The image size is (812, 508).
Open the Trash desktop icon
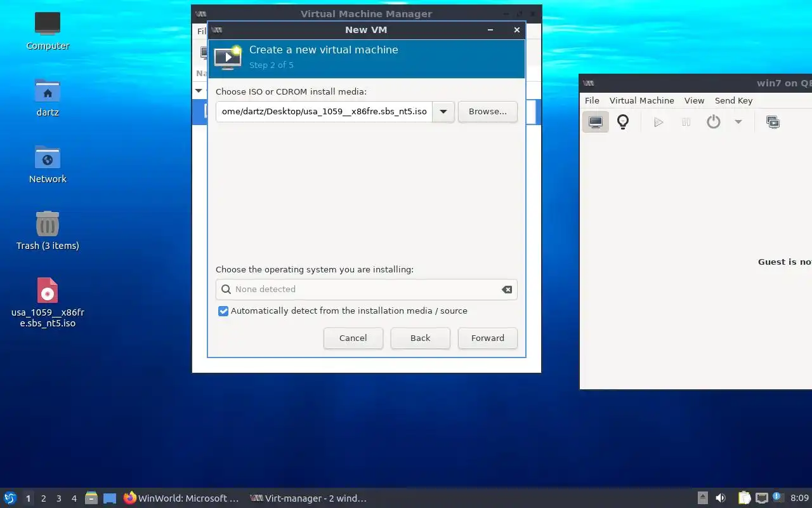[48, 231]
